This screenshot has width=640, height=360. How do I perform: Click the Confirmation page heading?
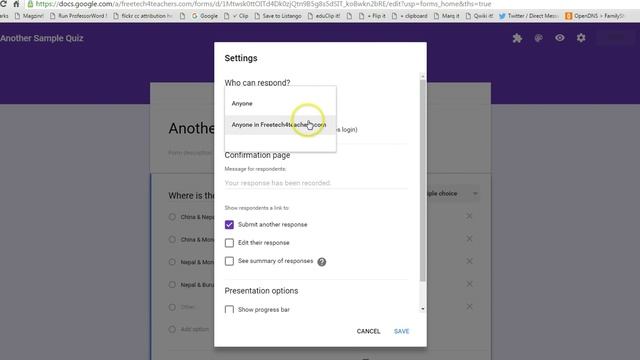click(257, 155)
